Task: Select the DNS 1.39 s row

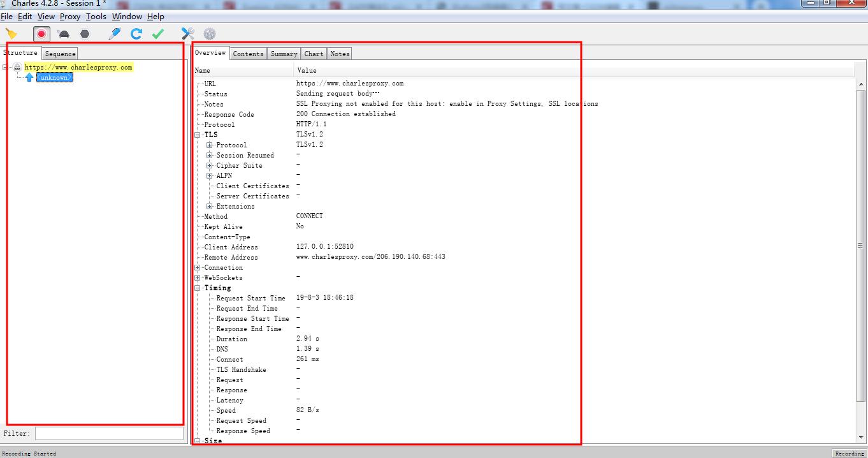Action: [x=523, y=349]
